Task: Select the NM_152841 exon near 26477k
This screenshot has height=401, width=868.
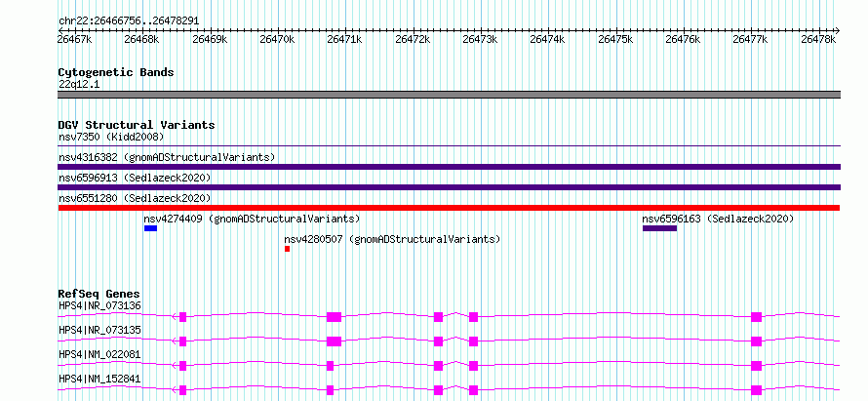Action: point(756,390)
